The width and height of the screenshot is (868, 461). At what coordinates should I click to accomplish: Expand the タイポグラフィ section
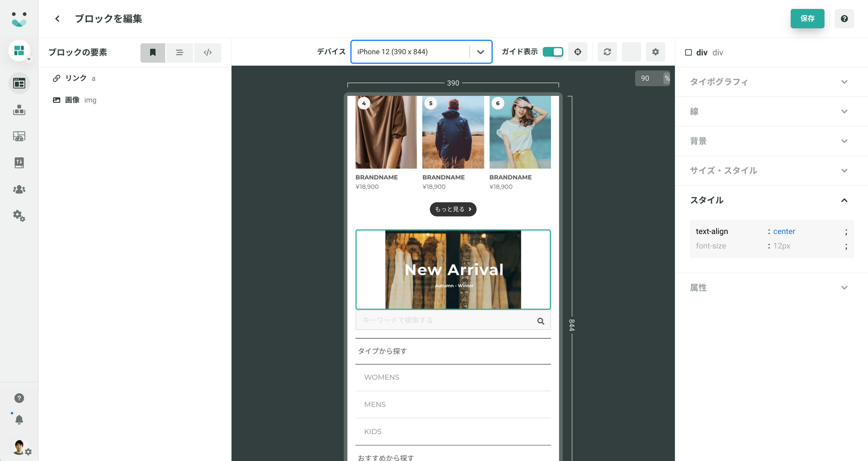pos(769,82)
